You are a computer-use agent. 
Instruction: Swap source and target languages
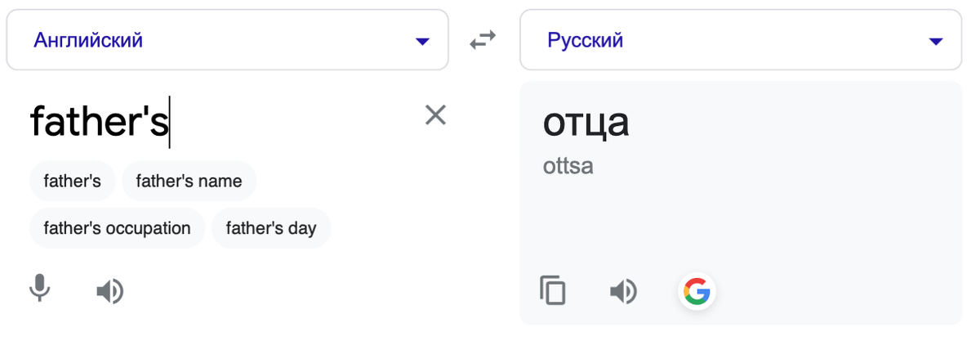[483, 40]
